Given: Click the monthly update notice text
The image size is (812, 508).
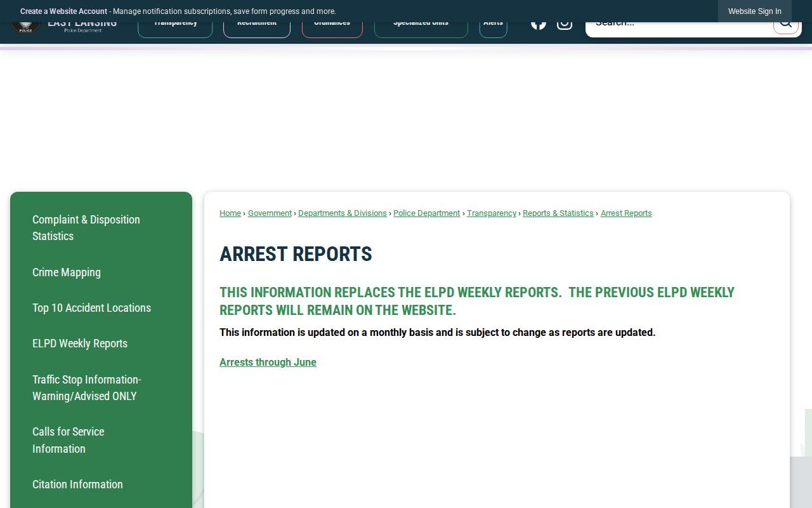Looking at the screenshot, I should point(437,332).
